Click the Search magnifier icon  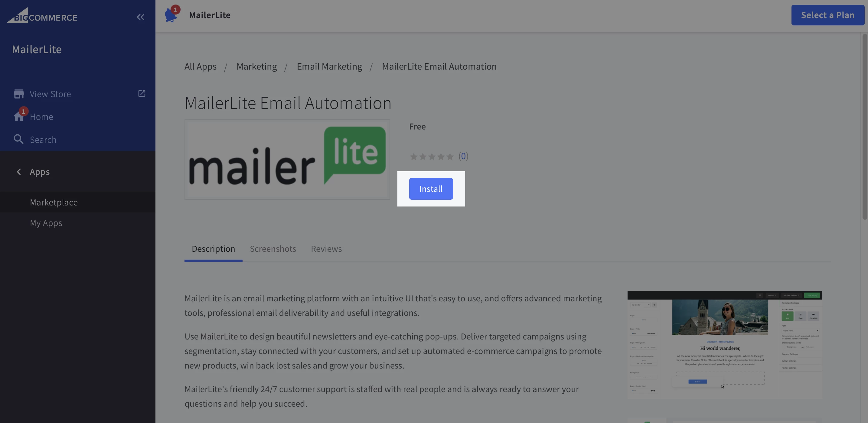18,139
